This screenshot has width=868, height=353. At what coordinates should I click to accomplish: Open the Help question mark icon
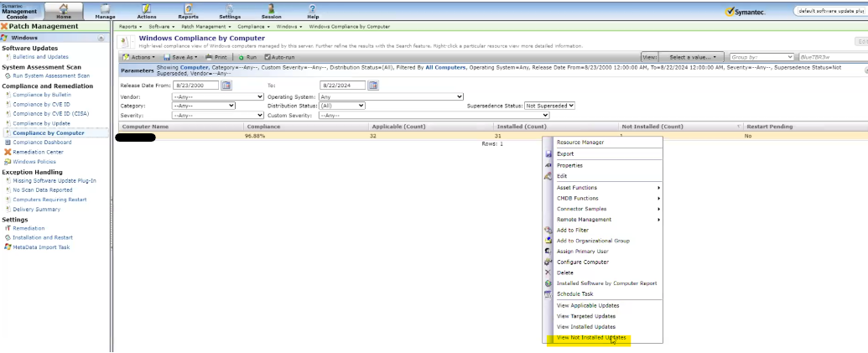[313, 10]
